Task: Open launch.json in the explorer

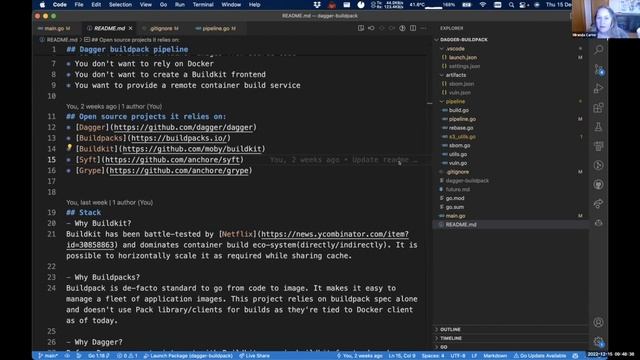Action: pos(462,58)
